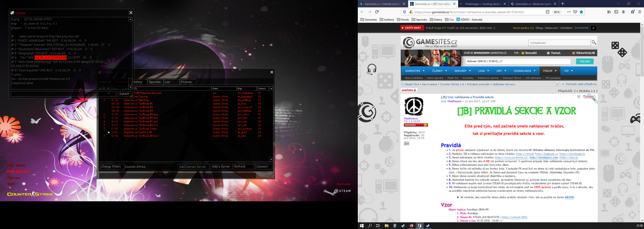Open Firefox library icon
644x229 pixels.
(609, 12)
